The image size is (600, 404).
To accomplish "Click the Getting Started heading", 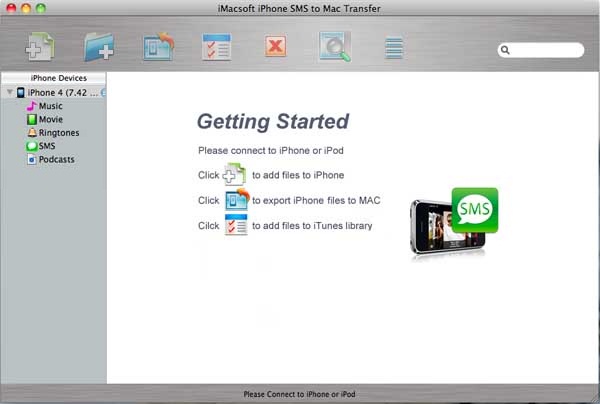I will tap(273, 122).
